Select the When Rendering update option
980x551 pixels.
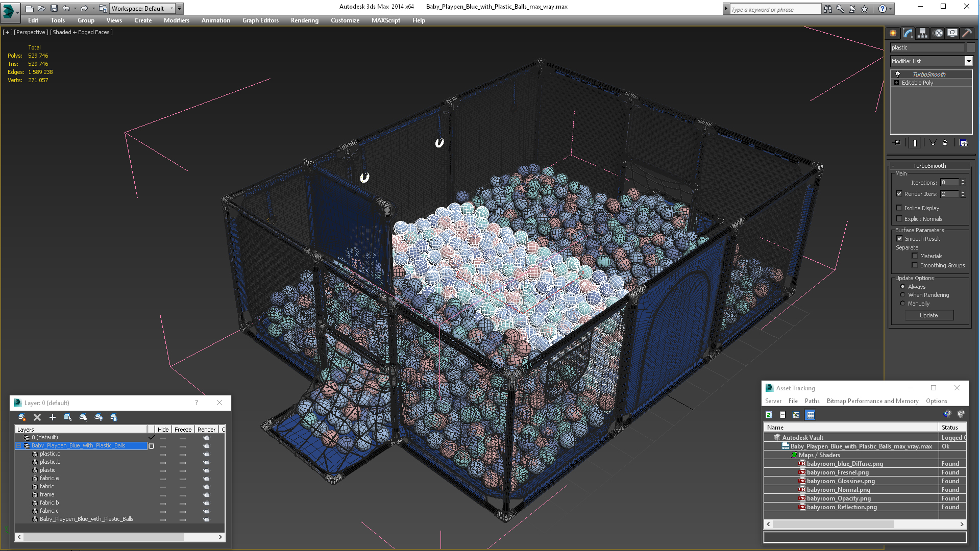pos(902,295)
